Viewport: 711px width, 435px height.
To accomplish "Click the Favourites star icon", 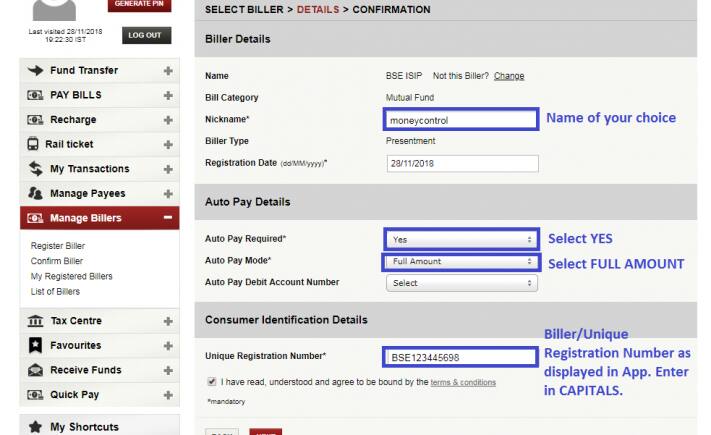I will pyautogui.click(x=33, y=345).
